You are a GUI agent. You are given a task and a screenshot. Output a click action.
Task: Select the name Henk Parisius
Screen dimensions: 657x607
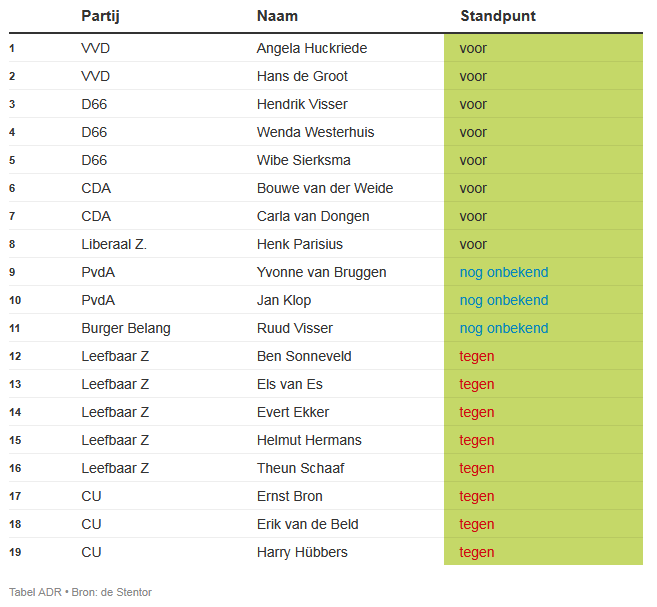tap(300, 244)
